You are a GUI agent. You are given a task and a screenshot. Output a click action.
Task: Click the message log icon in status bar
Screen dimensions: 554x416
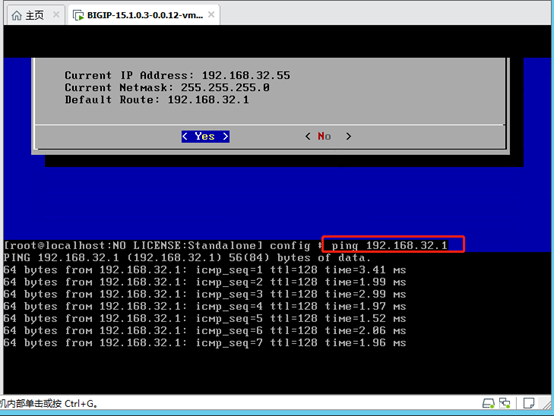click(529, 403)
